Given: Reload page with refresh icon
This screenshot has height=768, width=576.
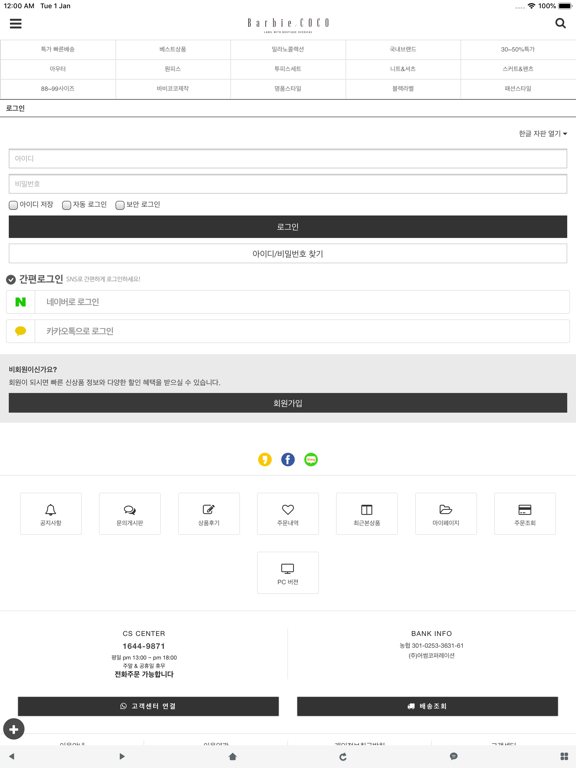Looking at the screenshot, I should pyautogui.click(x=343, y=757).
